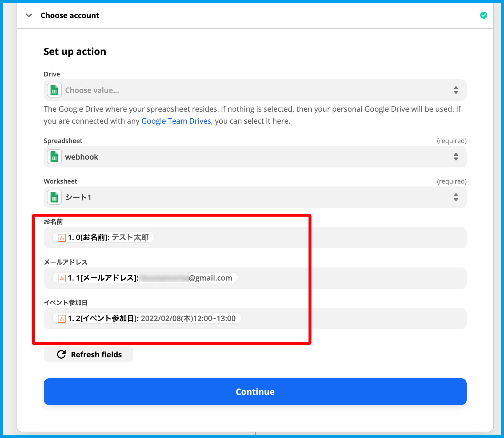Click the Sheets icon beside シート1 worksheet
This screenshot has height=438, width=504.
54,197
